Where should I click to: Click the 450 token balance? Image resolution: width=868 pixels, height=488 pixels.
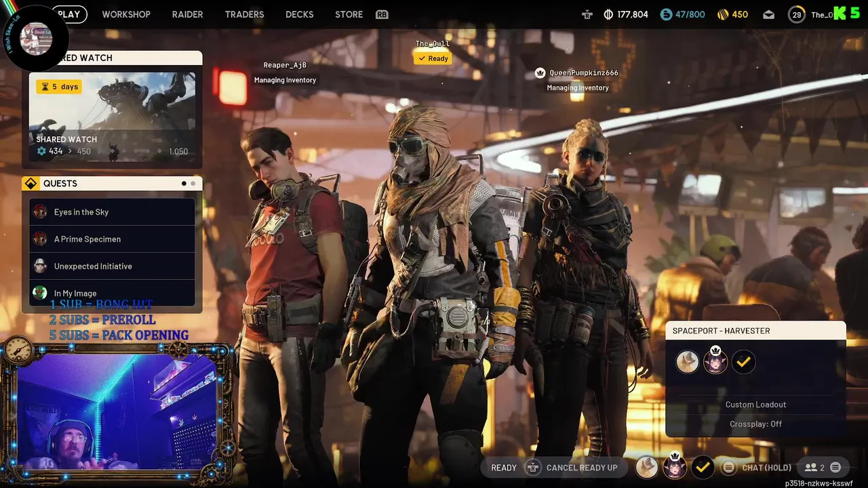tap(740, 14)
